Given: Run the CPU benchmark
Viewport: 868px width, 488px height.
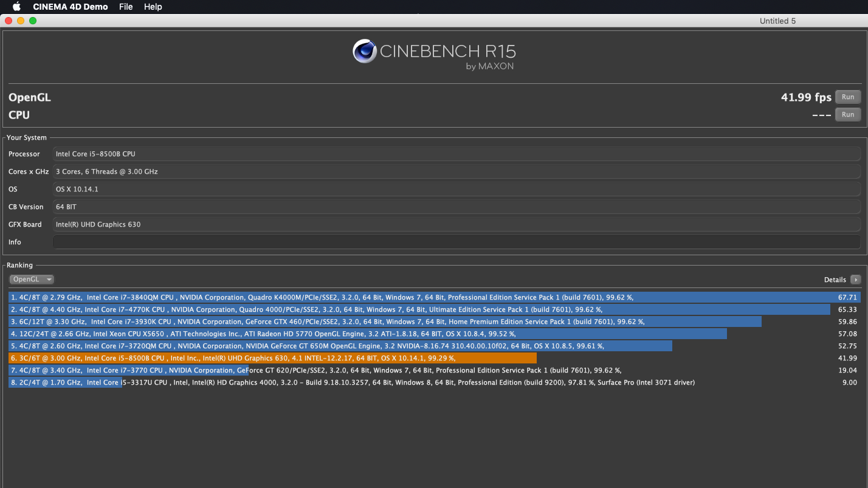Looking at the screenshot, I should point(848,115).
